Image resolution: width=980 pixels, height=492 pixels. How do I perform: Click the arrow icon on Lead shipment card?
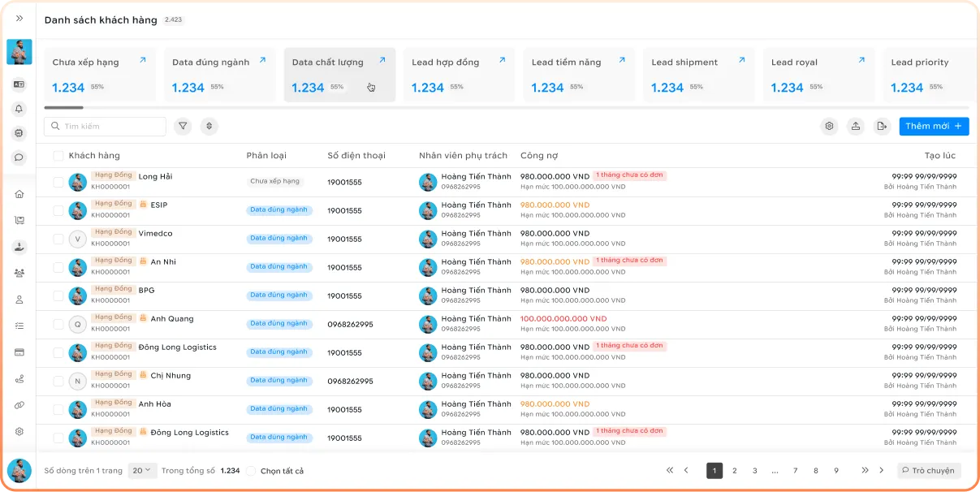741,60
